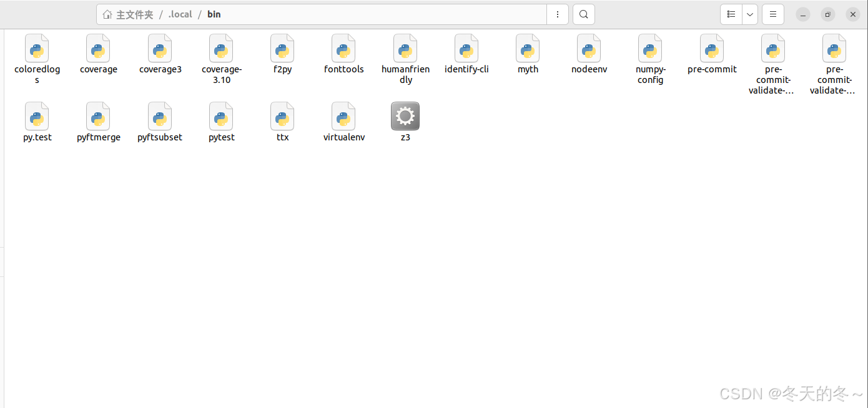868x408 pixels.
Task: Maximize the file manager window
Action: click(x=828, y=14)
